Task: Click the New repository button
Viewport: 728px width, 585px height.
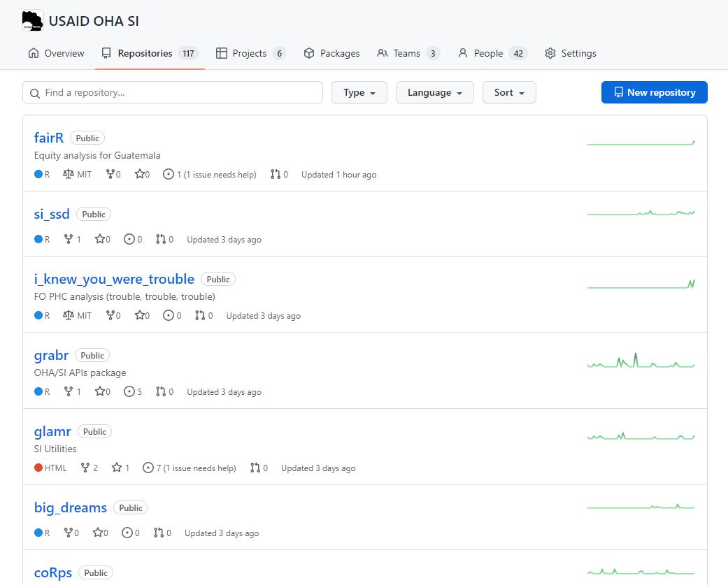Action: [x=654, y=92]
